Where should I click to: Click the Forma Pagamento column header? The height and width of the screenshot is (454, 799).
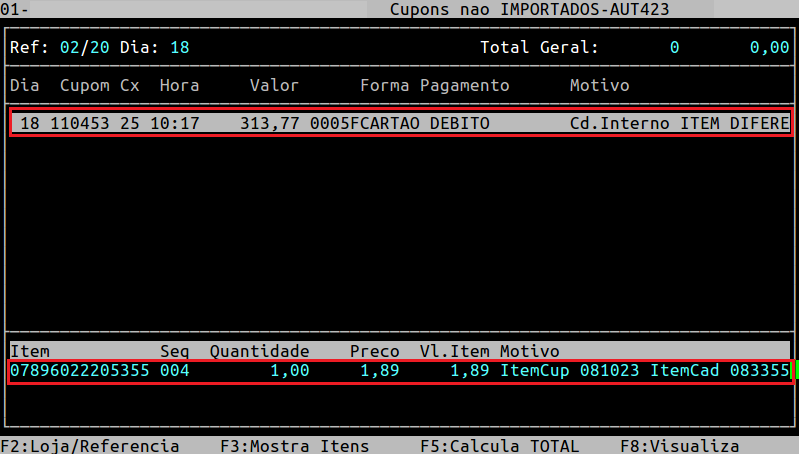[435, 86]
